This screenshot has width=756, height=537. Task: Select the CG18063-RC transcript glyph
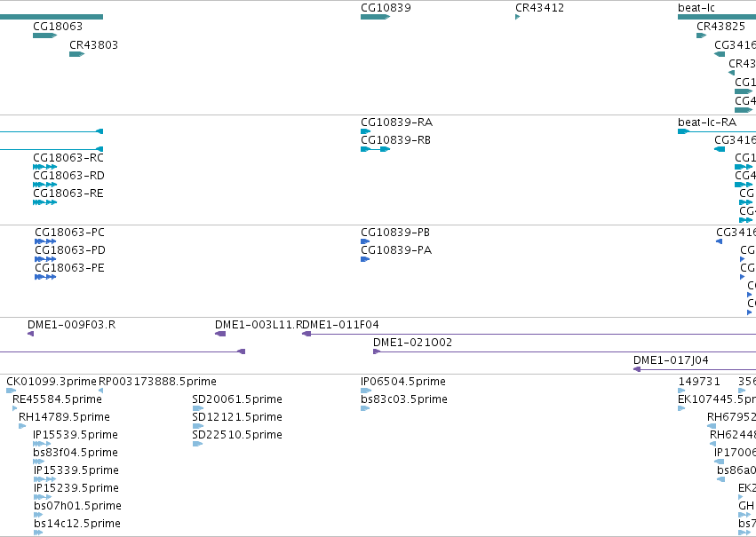[x=44, y=167]
